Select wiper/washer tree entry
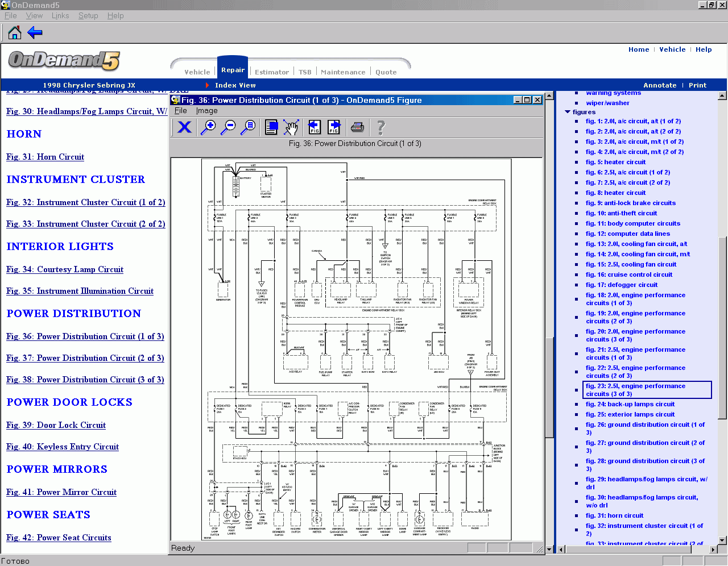The image size is (728, 566). pos(607,103)
